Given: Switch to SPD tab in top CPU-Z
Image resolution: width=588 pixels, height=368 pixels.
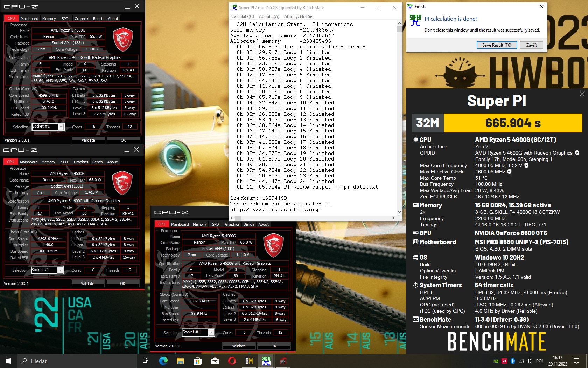Looking at the screenshot, I should coord(65,19).
